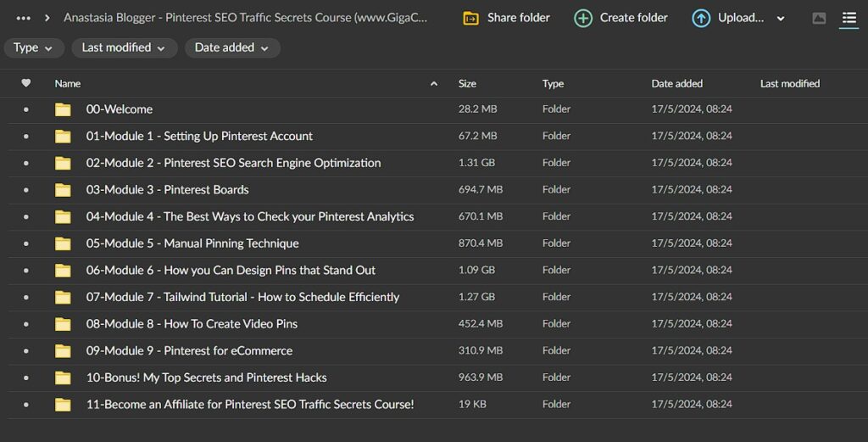Switch to list view icon
Image resolution: width=868 pixels, height=442 pixels.
849,19
